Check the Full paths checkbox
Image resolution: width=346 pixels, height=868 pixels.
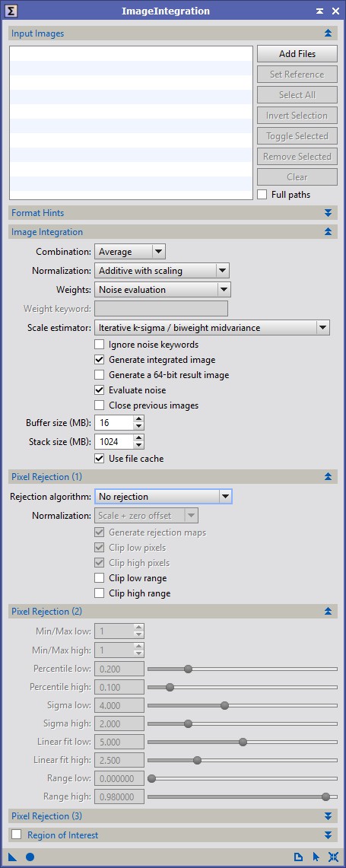[262, 194]
